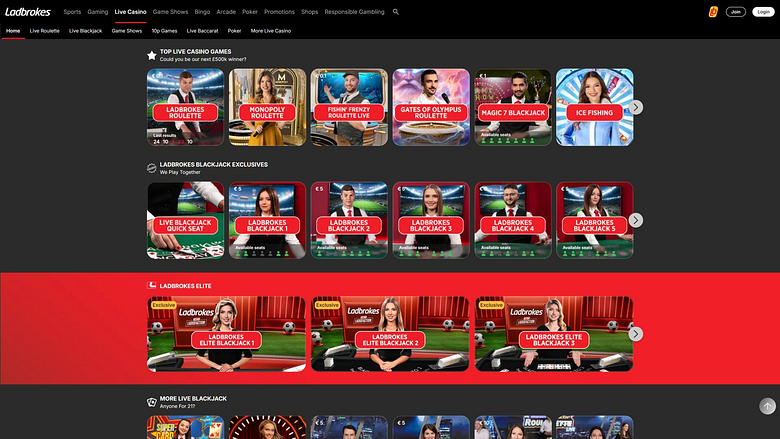Click the 'Anyone For 21?' subtitle

point(178,406)
